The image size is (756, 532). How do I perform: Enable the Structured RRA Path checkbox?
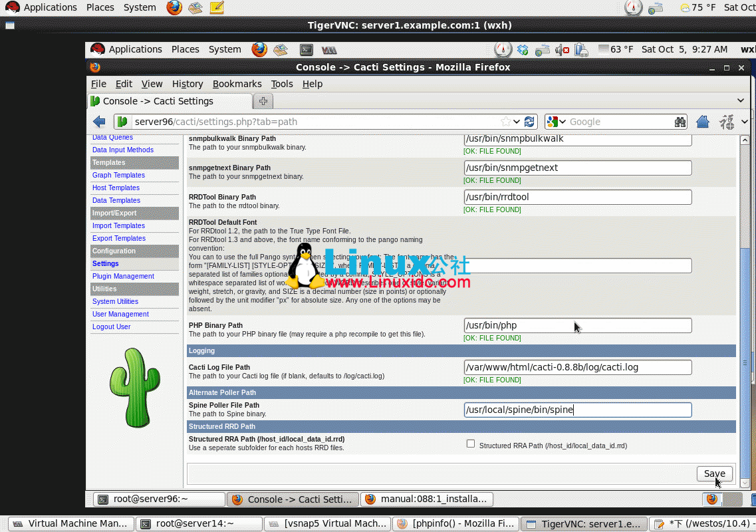(471, 443)
